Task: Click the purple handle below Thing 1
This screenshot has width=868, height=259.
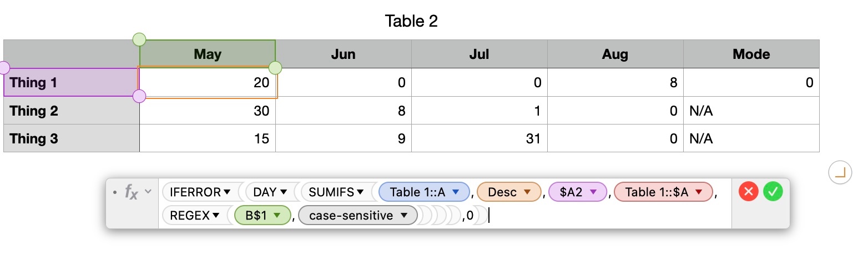Action: coord(139,96)
